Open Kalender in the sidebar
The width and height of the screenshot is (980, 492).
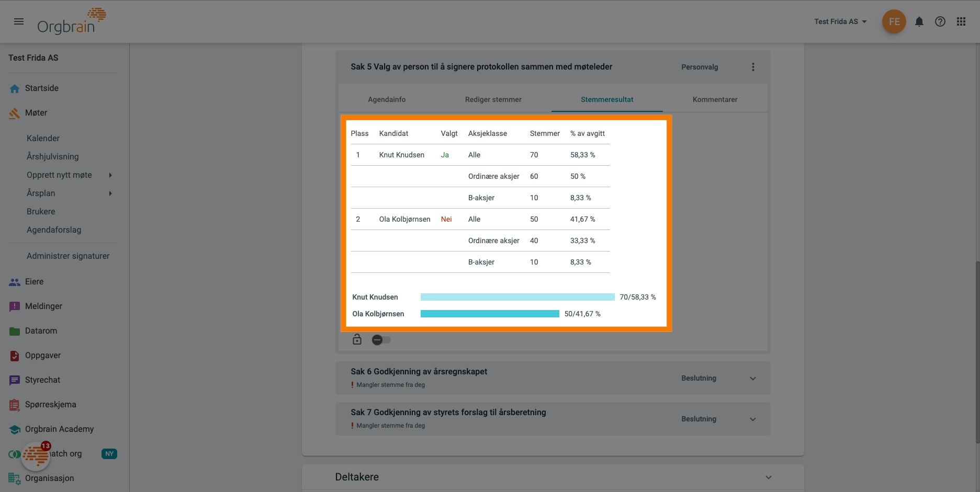[x=43, y=139]
